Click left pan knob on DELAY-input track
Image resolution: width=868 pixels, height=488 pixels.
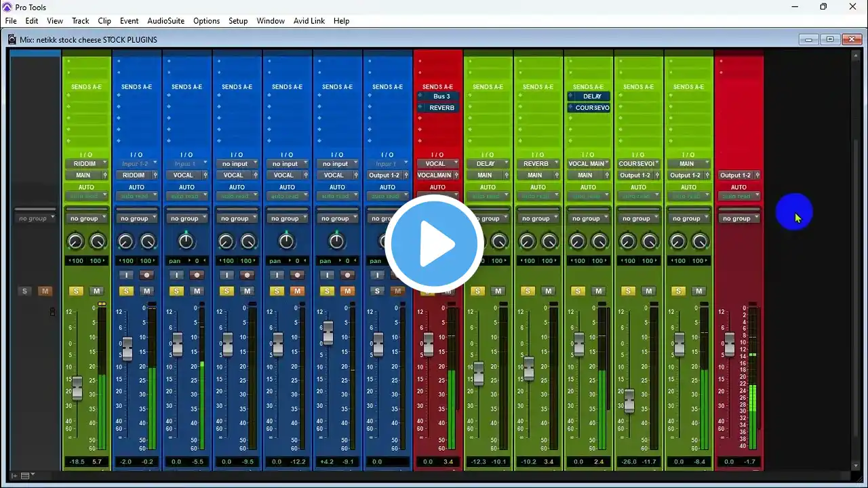[477, 241]
